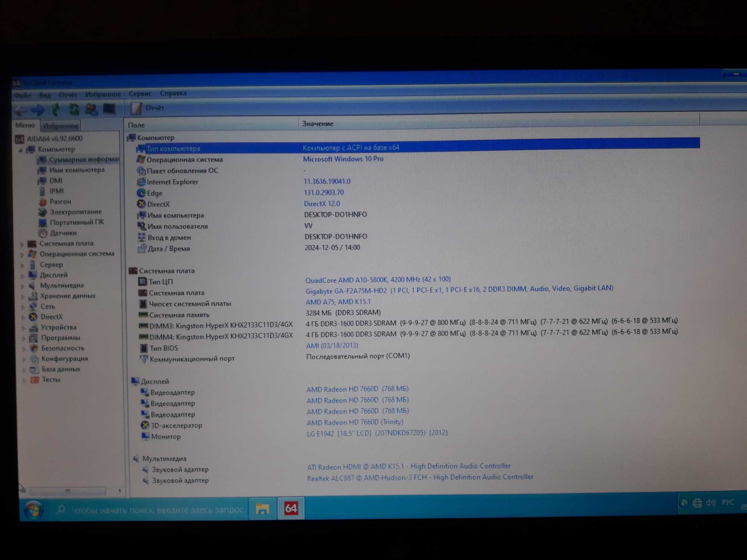Click the Конфигурация tree icon
Viewport: 747px width, 560px height.
(34, 359)
